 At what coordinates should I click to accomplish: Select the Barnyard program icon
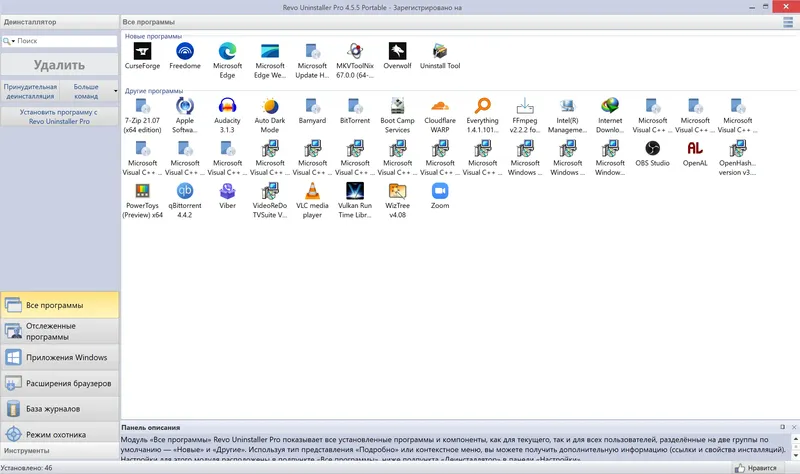pyautogui.click(x=312, y=106)
